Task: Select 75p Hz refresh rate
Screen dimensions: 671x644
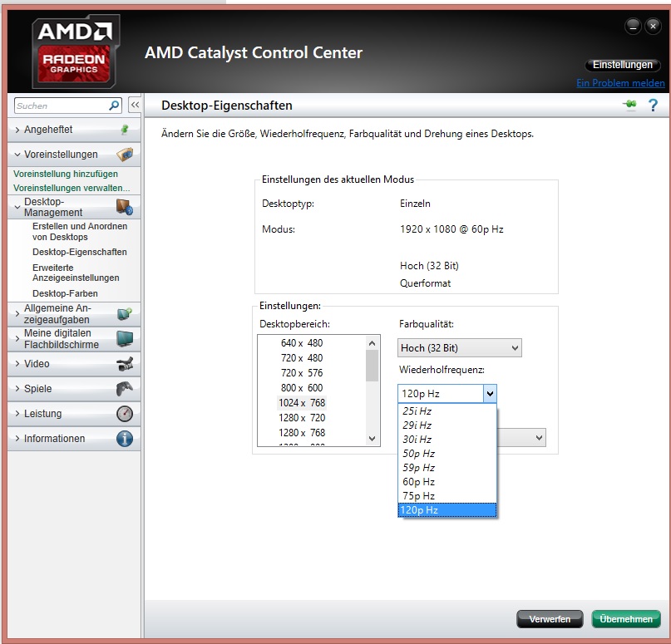Action: [447, 495]
